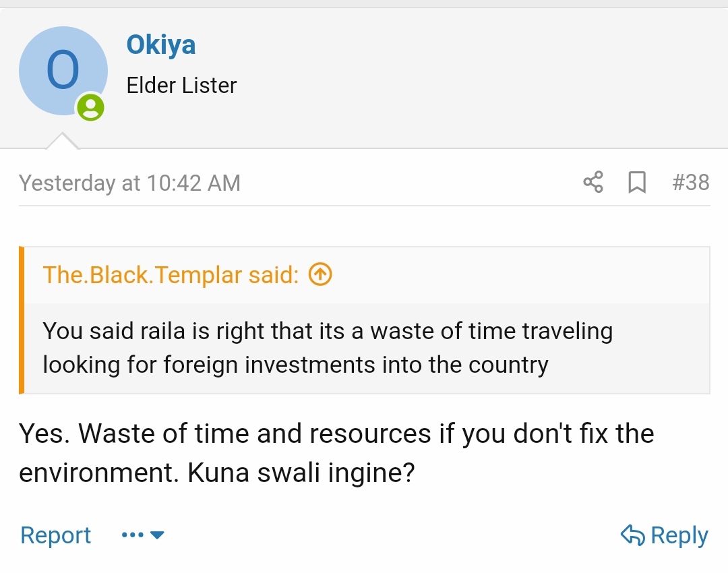728x573 pixels.
Task: Open the Okiya username profile link
Action: [x=161, y=45]
